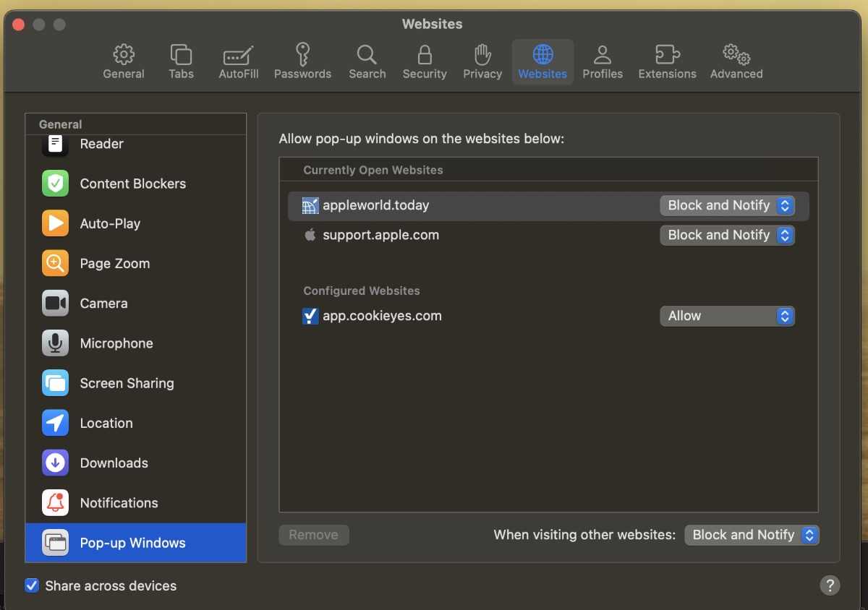Screen dimensions: 868x610
Task: Open appleworld.today pop-up policy dropdown
Action: (727, 205)
